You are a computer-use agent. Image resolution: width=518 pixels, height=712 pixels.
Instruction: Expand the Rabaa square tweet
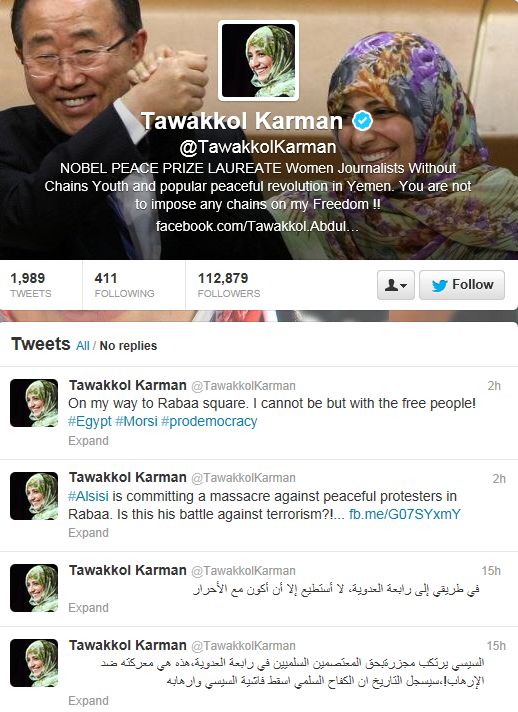(x=88, y=441)
